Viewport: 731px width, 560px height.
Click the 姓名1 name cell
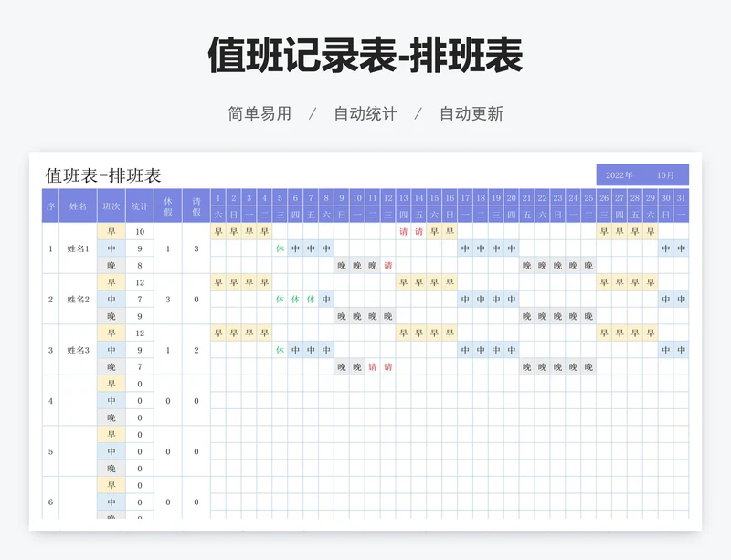(x=78, y=248)
